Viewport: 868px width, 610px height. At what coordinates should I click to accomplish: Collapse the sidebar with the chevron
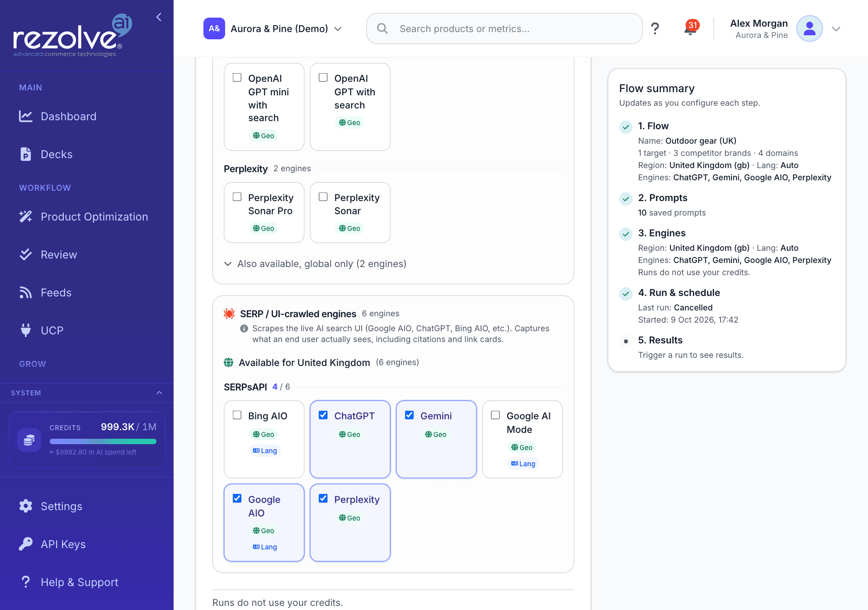click(159, 17)
